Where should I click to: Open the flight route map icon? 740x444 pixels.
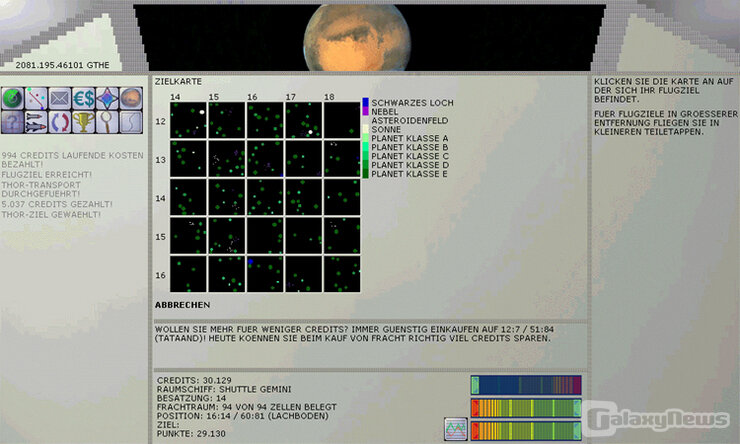[x=36, y=99]
